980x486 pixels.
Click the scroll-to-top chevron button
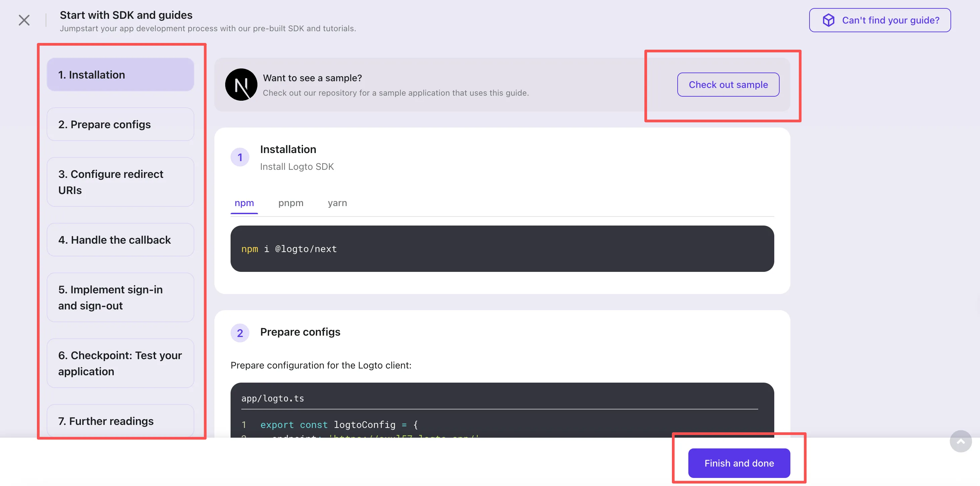click(960, 441)
